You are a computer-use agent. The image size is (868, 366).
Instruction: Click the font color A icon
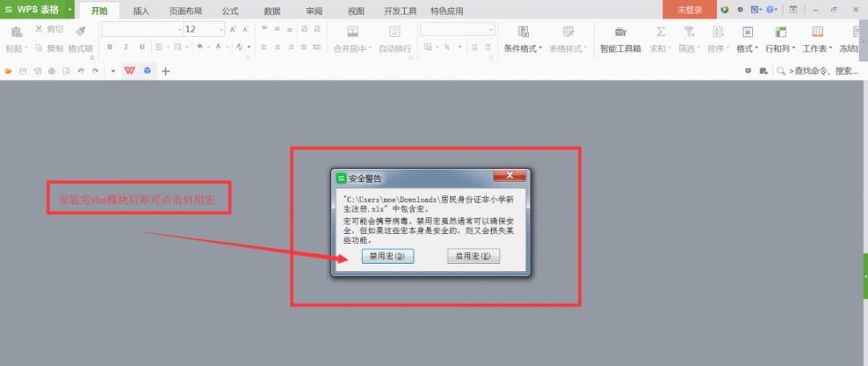click(x=219, y=47)
